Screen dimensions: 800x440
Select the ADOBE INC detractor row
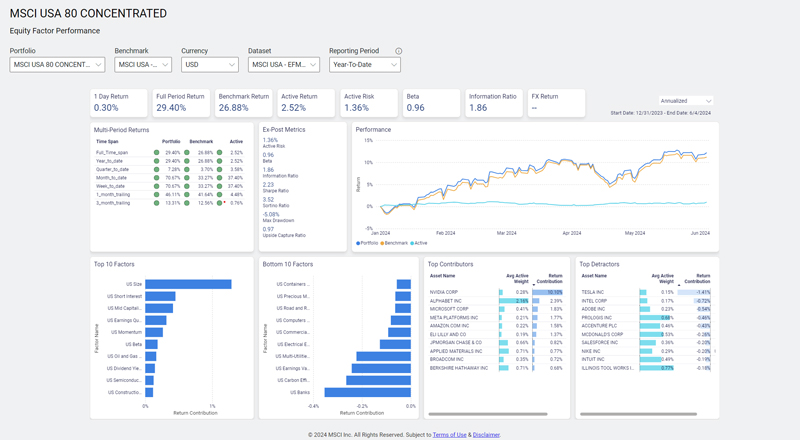(x=646, y=309)
